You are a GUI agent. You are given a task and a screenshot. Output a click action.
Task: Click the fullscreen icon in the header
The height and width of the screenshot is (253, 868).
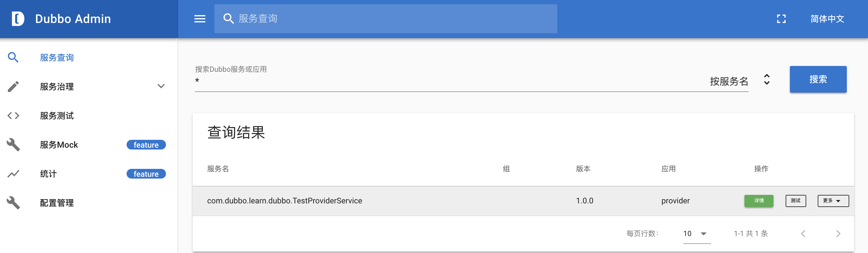tap(781, 19)
